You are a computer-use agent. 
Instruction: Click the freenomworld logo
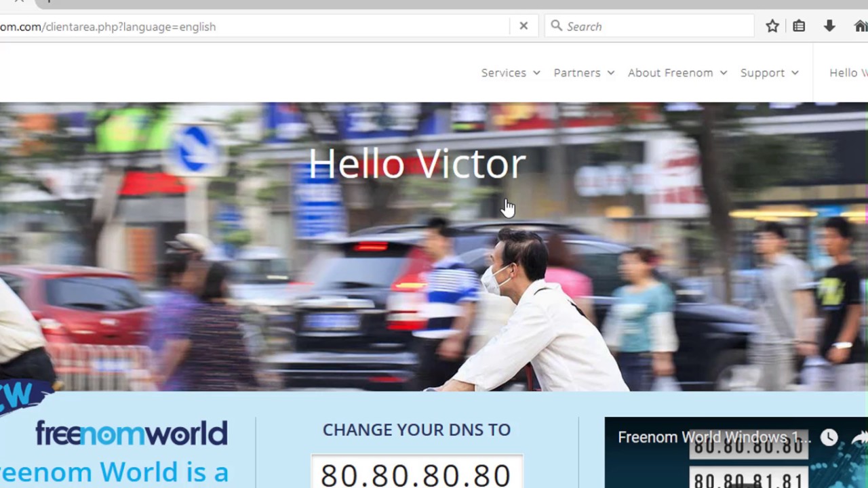(x=132, y=433)
